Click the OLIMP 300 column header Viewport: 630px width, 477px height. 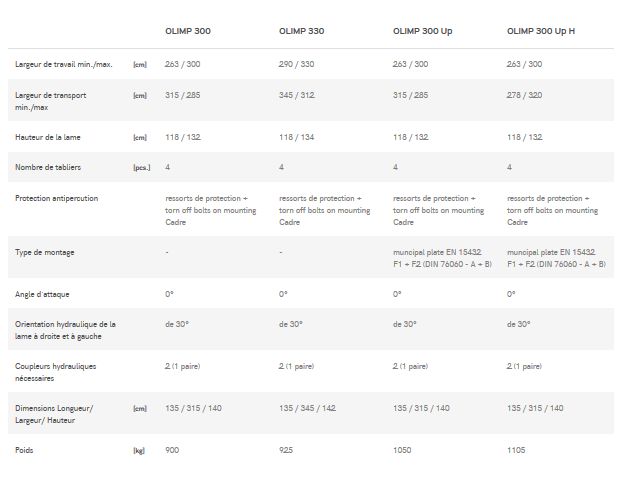pos(187,31)
